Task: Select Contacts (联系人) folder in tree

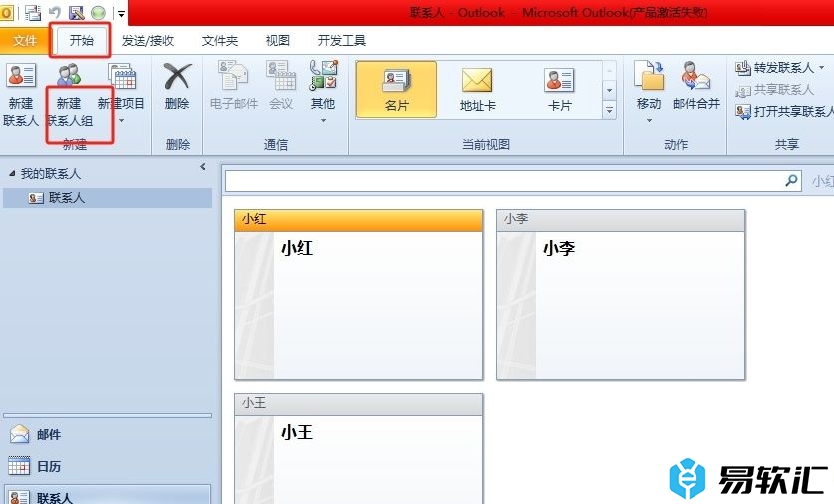Action: coord(108,198)
